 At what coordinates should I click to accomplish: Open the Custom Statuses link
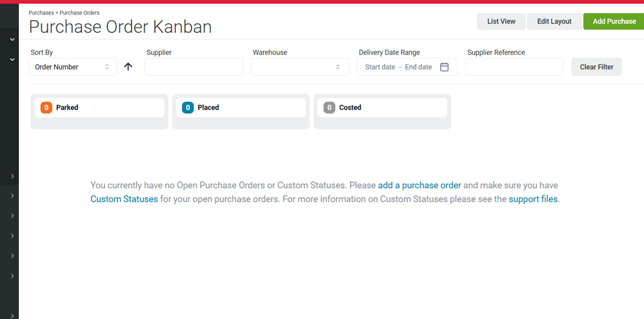[x=124, y=200]
